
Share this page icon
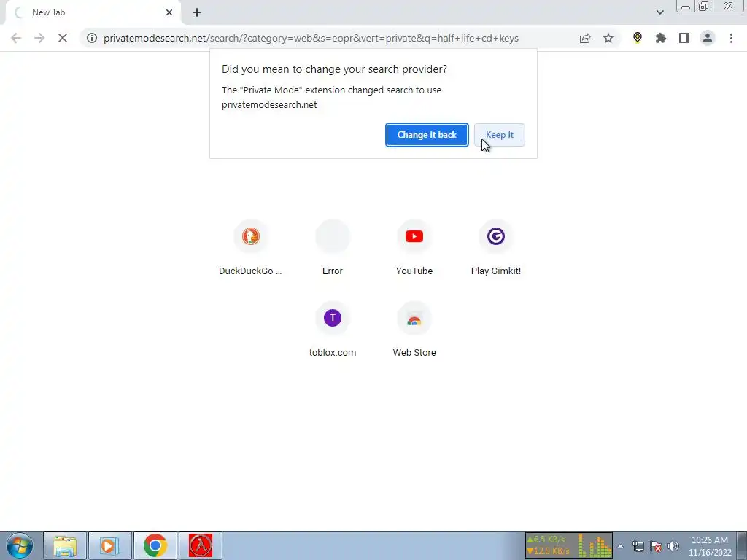[585, 38]
